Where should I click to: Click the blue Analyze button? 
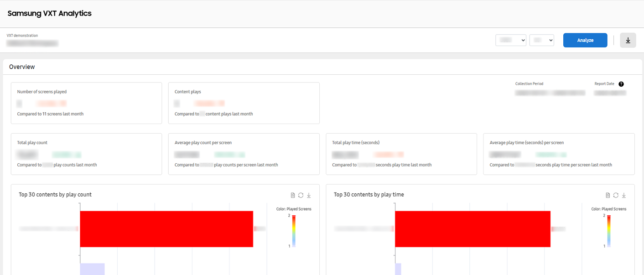click(x=585, y=40)
